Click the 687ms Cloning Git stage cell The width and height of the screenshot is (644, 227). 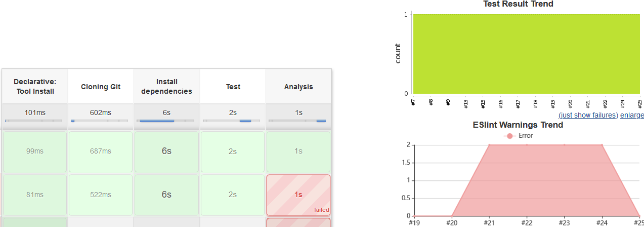click(x=101, y=151)
